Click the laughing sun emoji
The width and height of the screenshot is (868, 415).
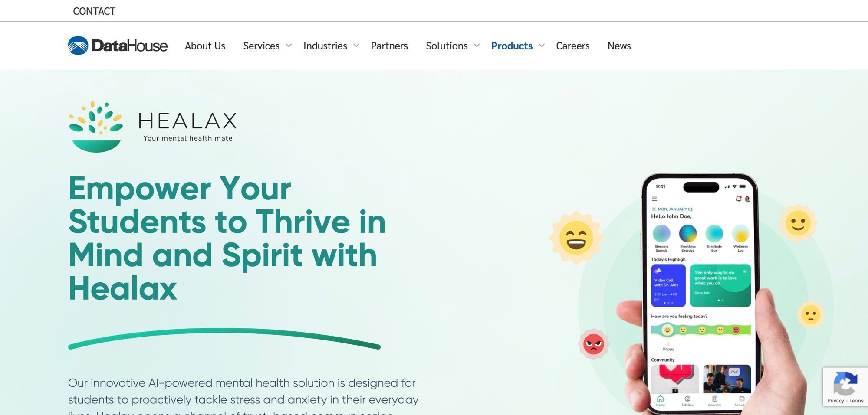[x=576, y=238]
